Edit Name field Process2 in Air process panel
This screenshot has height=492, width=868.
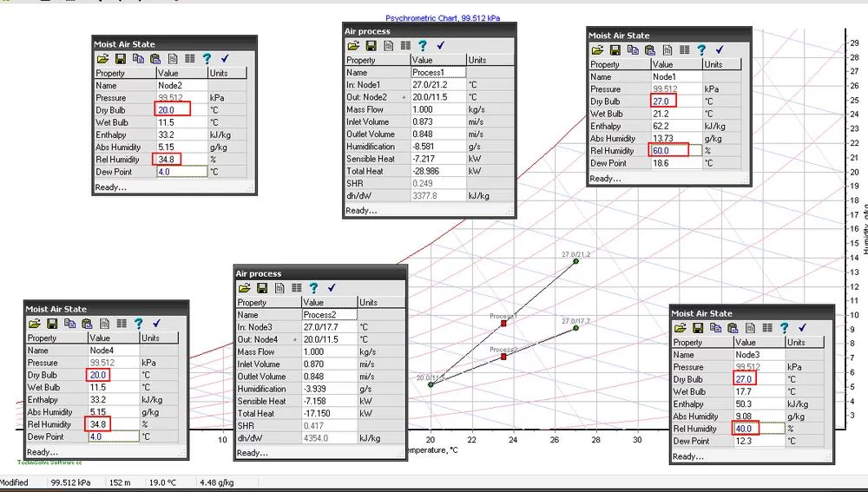pyautogui.click(x=329, y=314)
